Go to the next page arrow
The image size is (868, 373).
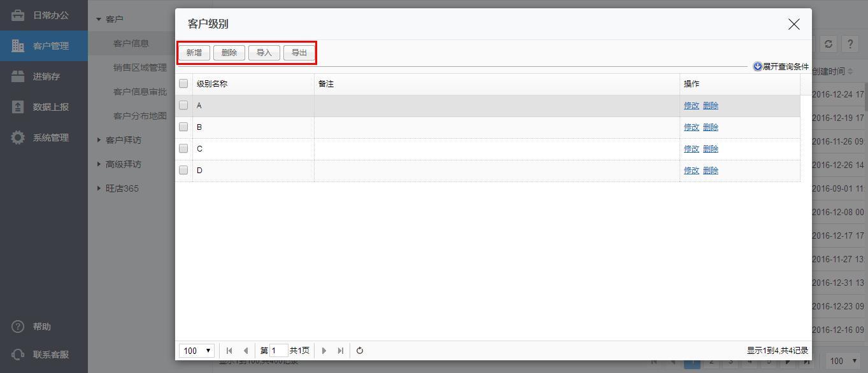pos(324,351)
